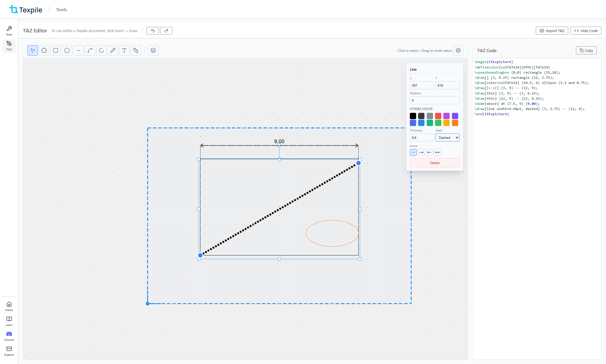Set line arrow to right arrow

[x=421, y=152]
